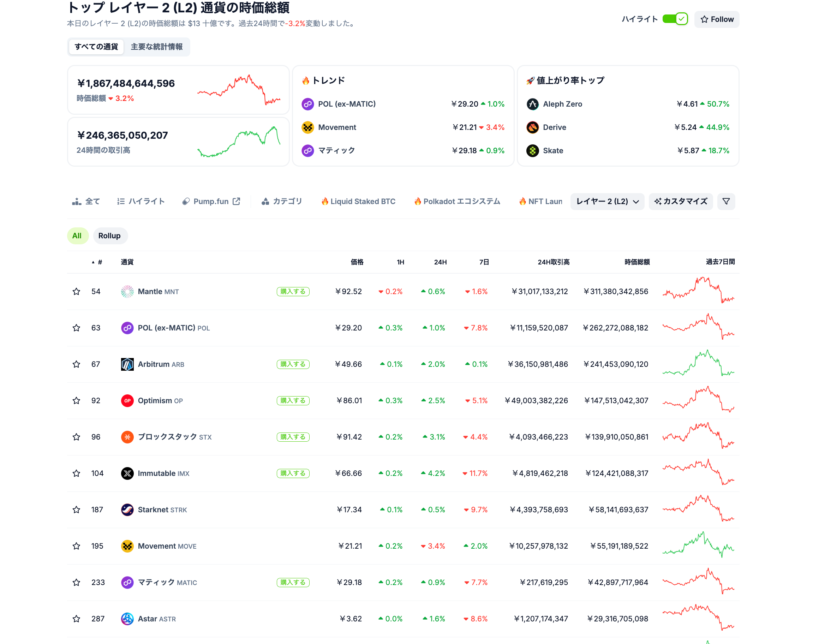Click the Movement MOVE logo in table

pos(127,546)
